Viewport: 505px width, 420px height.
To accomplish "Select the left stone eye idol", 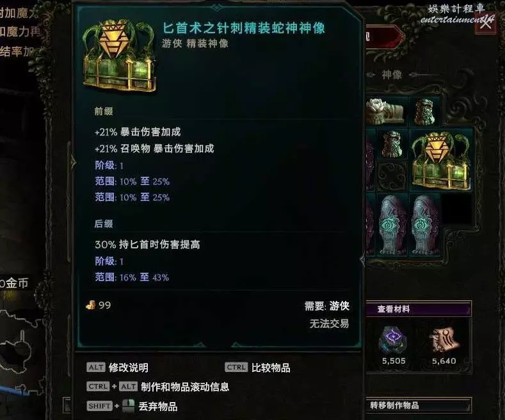I will click(393, 225).
